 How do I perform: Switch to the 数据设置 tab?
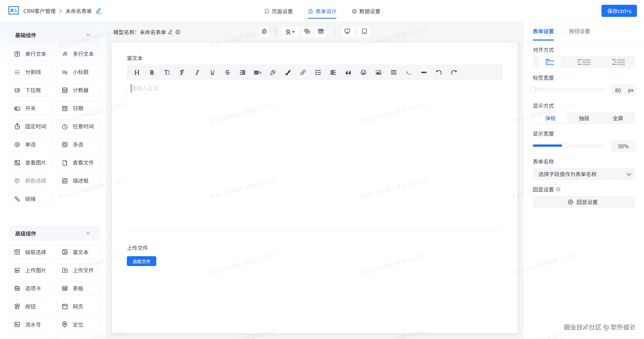coord(366,11)
